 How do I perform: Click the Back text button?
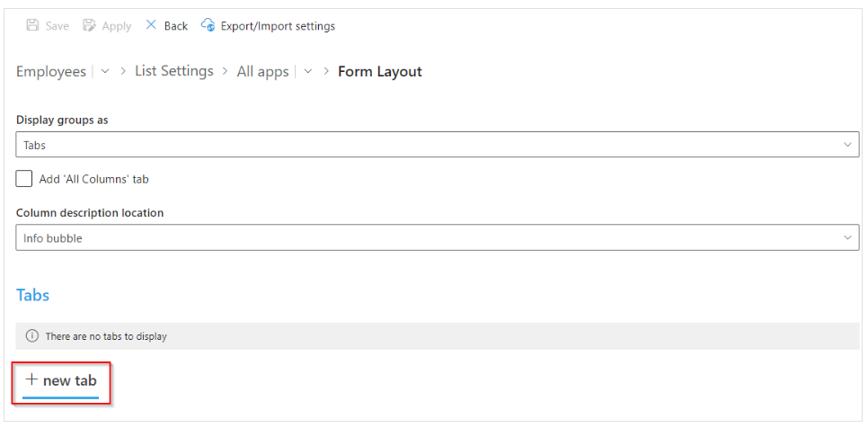pyautogui.click(x=176, y=26)
